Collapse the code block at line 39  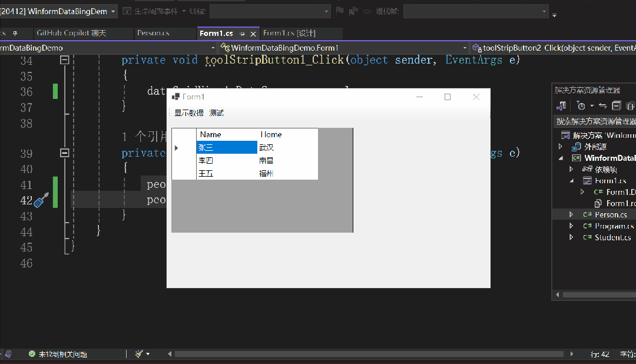(65, 153)
